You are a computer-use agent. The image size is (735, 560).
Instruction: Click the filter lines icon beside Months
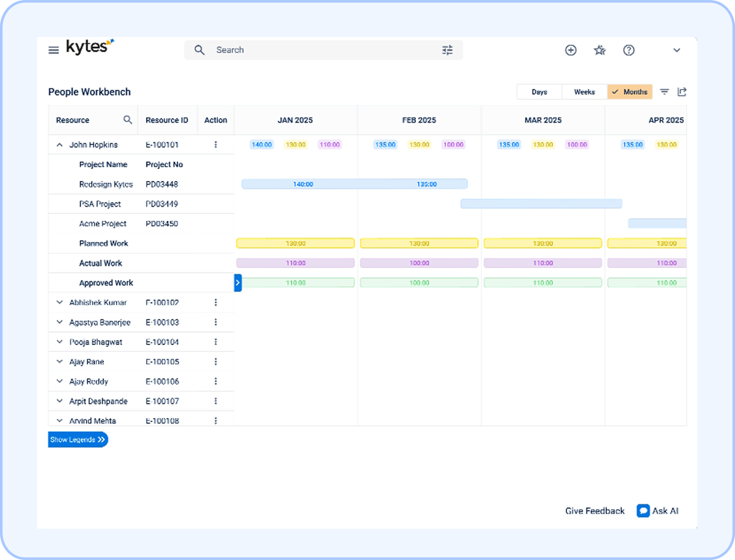coord(664,92)
